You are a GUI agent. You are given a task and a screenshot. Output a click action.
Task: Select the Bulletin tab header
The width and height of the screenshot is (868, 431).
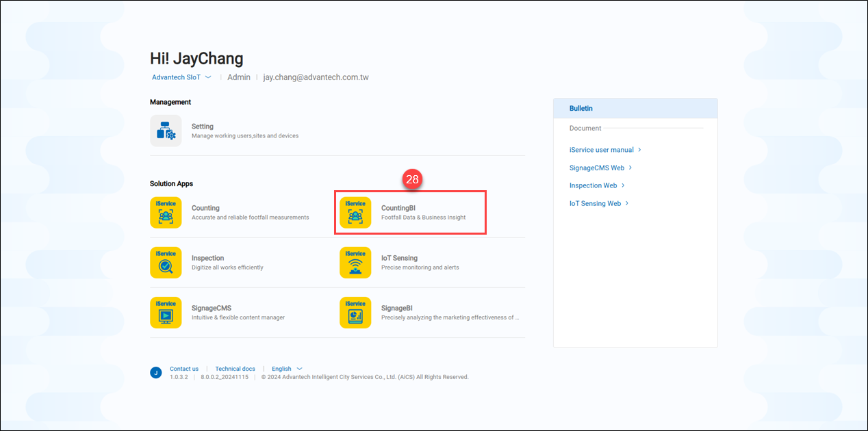click(x=581, y=109)
